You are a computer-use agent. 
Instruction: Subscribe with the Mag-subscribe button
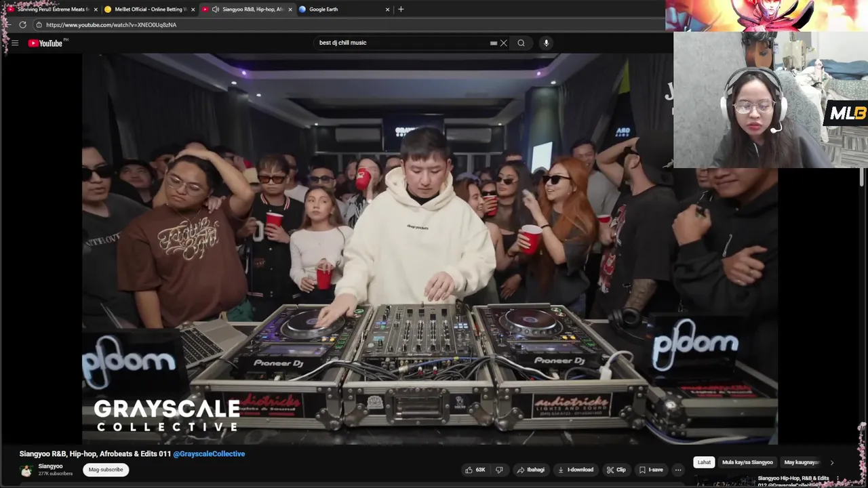[x=106, y=470]
